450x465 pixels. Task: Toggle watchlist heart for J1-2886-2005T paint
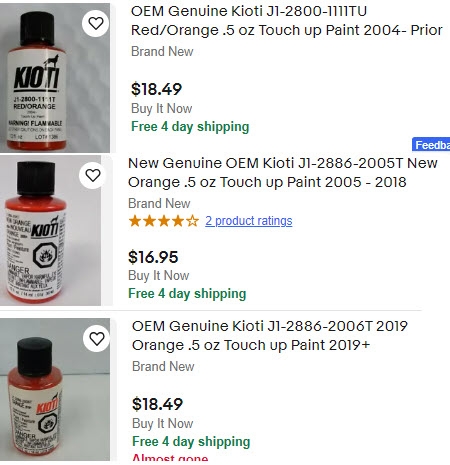tap(93, 175)
